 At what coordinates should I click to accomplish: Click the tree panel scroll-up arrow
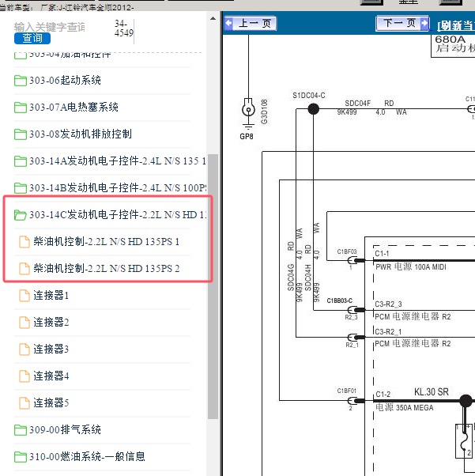(x=213, y=18)
